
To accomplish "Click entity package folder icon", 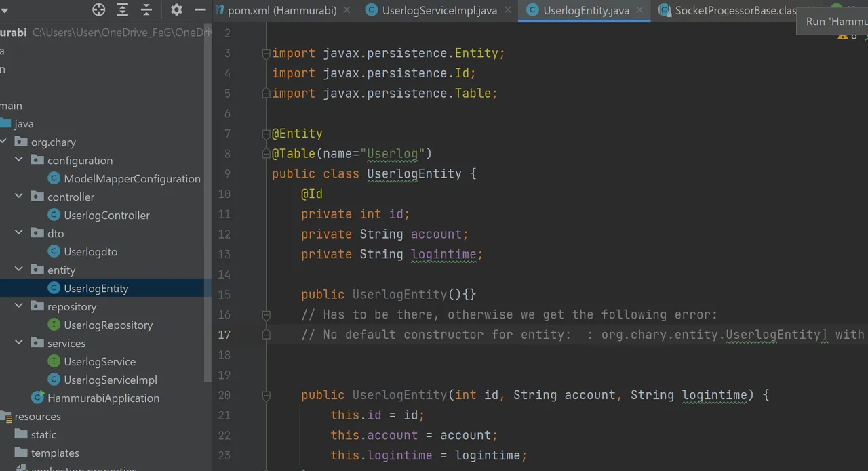I will click(37, 270).
